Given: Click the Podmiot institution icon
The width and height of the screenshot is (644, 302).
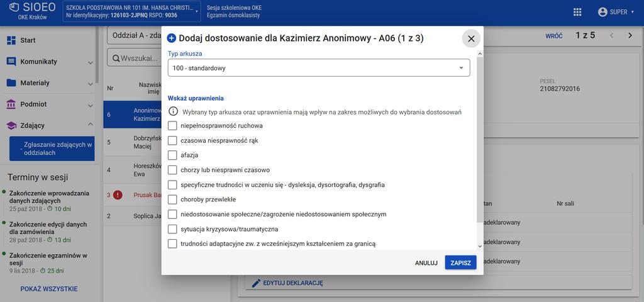Looking at the screenshot, I should 11,104.
